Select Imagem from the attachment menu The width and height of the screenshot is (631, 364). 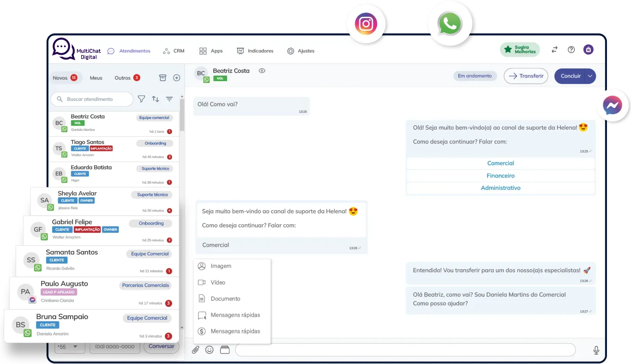(x=232, y=266)
